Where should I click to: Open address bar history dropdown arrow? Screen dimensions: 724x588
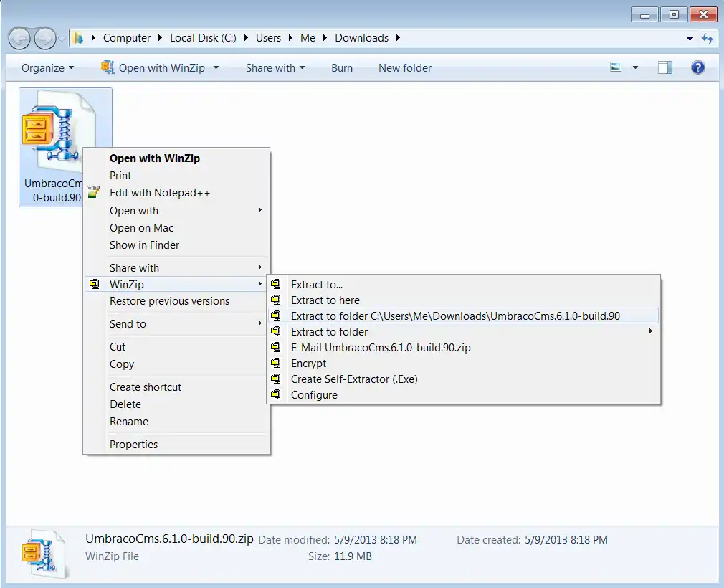[690, 39]
